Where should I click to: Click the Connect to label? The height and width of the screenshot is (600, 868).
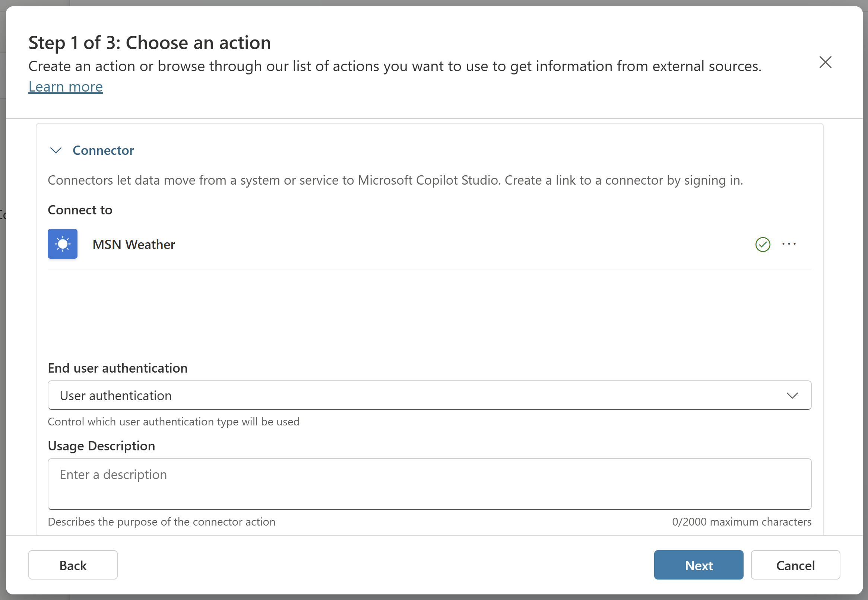(x=80, y=210)
